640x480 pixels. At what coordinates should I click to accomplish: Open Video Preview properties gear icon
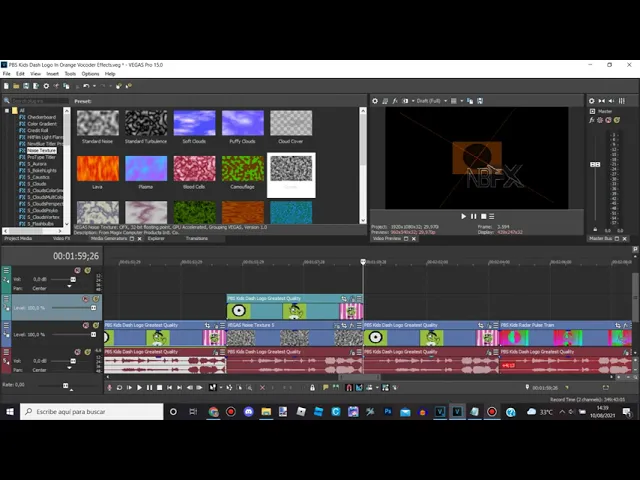tap(375, 101)
